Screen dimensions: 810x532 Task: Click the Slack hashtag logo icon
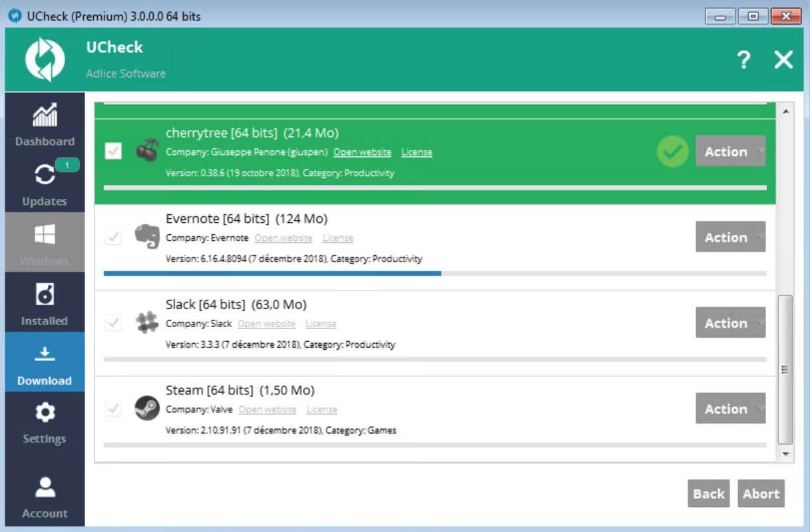click(146, 323)
